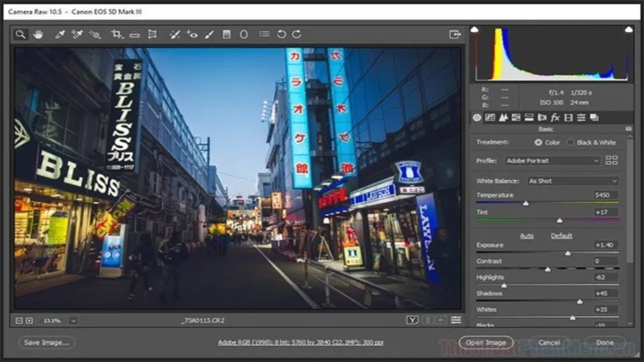Switch to the Tone Curve panel tab
This screenshot has height=362, width=644.
(490, 118)
